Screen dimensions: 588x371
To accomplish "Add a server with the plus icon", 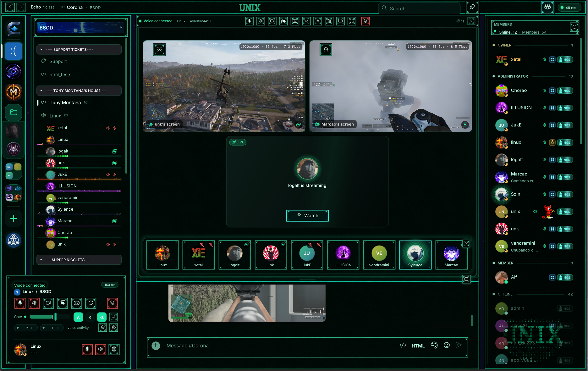I will 14,219.
